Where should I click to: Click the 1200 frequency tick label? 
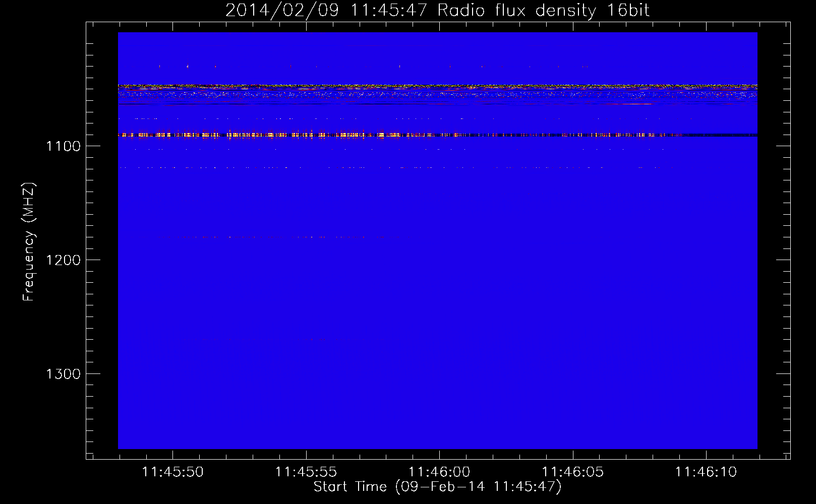click(x=63, y=260)
